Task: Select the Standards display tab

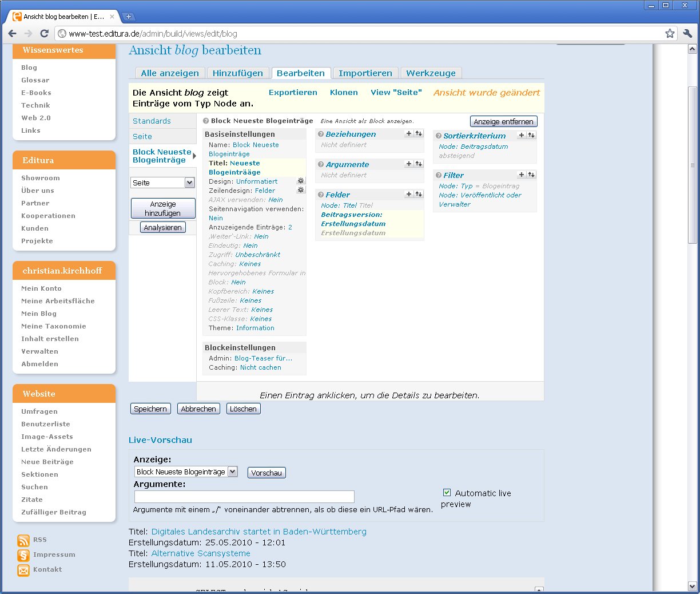Action: pos(152,121)
